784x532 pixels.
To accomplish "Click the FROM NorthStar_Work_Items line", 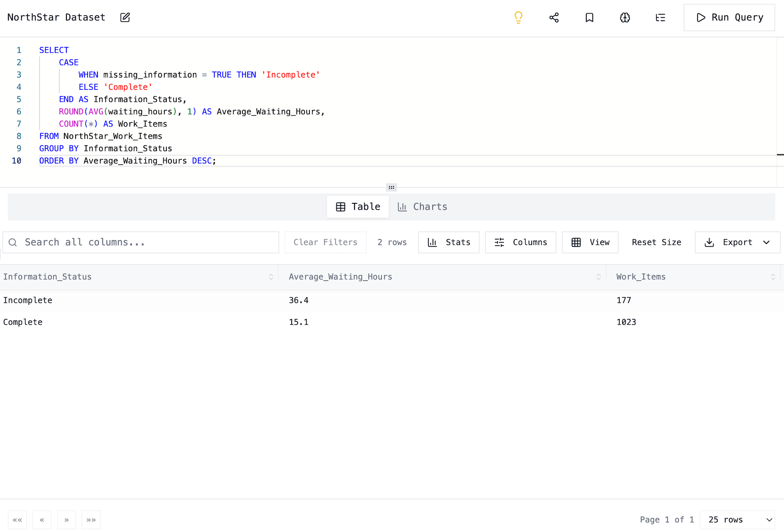I will click(x=101, y=136).
